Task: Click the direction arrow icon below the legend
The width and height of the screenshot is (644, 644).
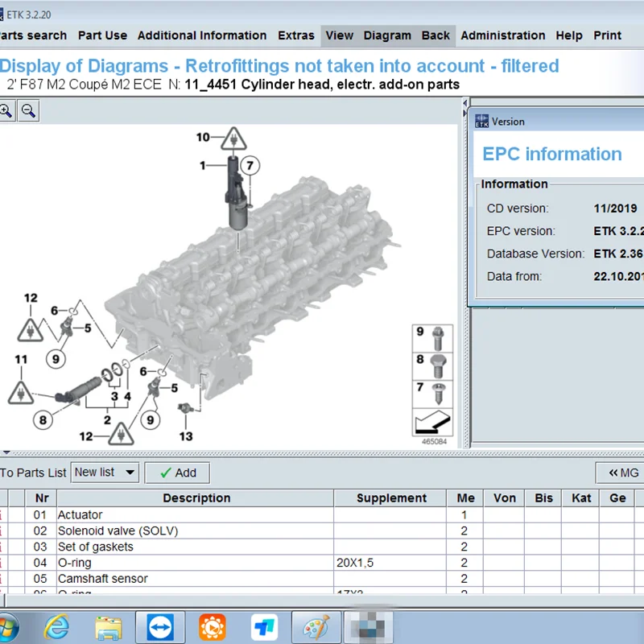Action: tap(432, 421)
